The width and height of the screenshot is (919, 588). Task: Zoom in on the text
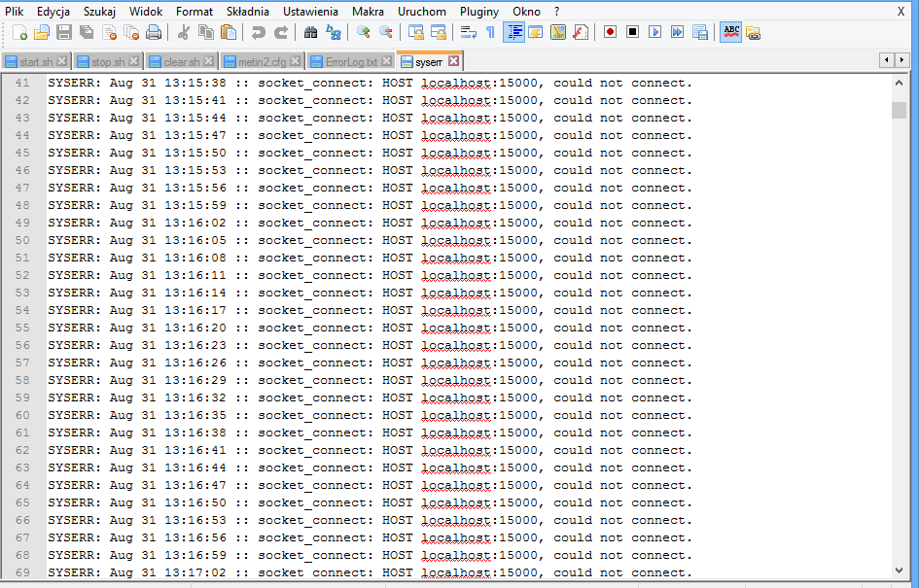coord(364,33)
